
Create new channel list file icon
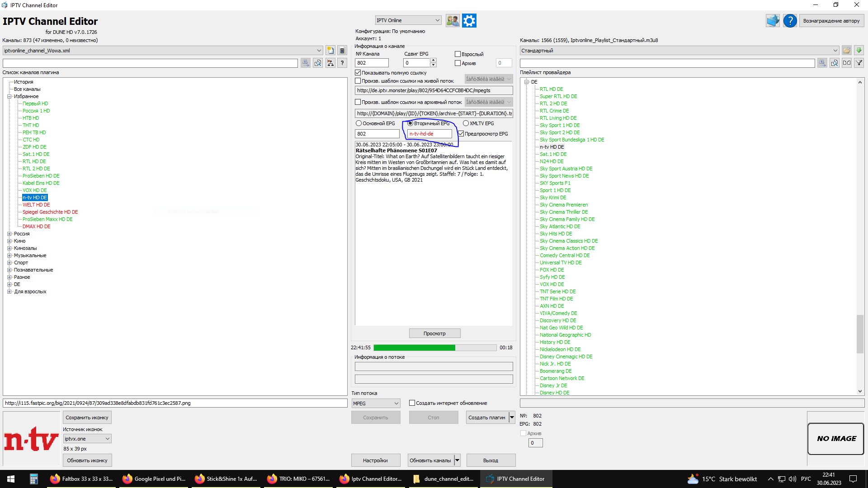pos(330,51)
